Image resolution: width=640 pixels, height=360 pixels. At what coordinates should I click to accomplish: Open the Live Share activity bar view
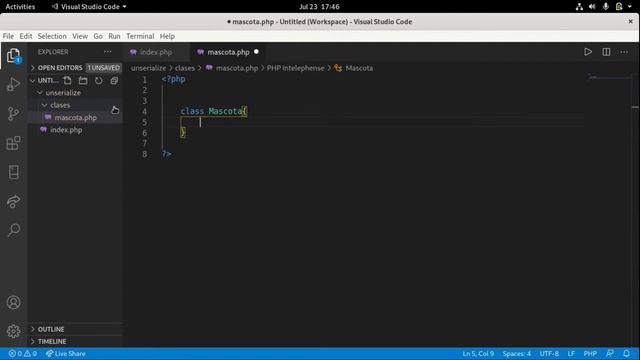pos(13,201)
